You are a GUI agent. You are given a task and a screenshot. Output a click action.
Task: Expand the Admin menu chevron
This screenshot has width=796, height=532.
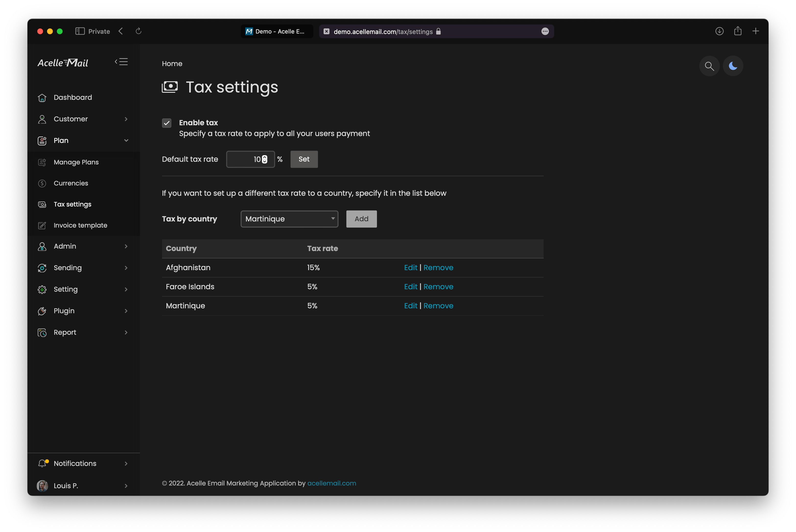coord(126,246)
